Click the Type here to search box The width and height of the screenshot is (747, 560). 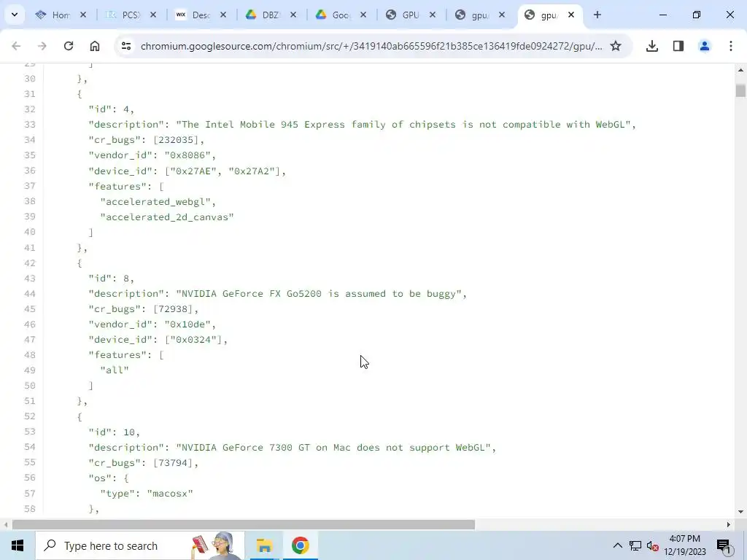tap(140, 545)
